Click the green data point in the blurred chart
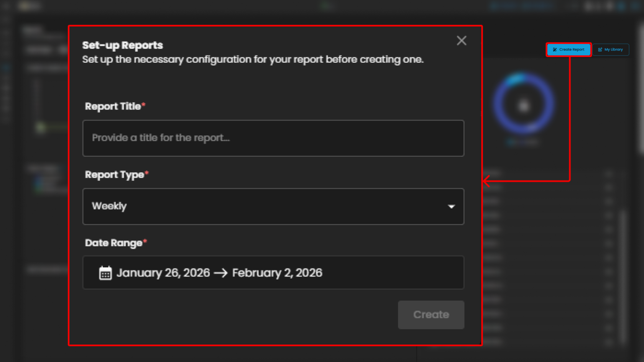 (41, 127)
